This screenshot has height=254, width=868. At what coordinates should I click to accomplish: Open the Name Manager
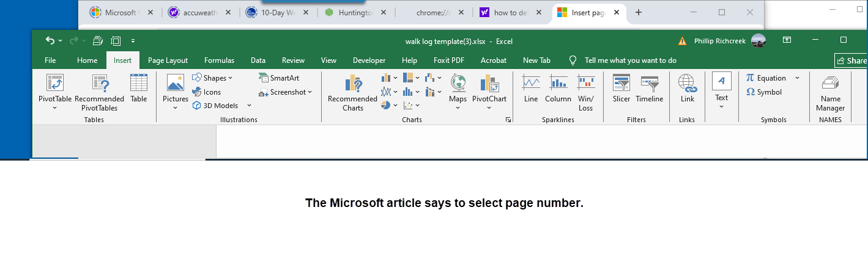tap(830, 93)
